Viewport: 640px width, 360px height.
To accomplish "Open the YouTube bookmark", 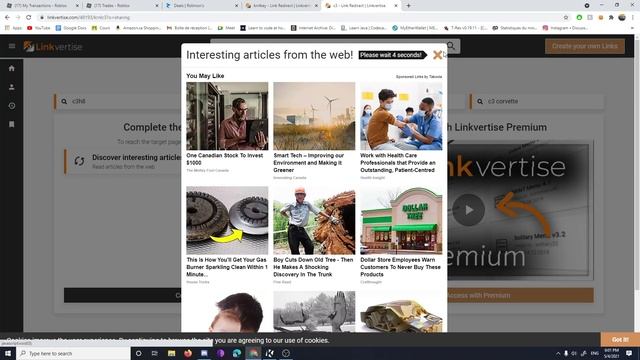I will [39, 28].
